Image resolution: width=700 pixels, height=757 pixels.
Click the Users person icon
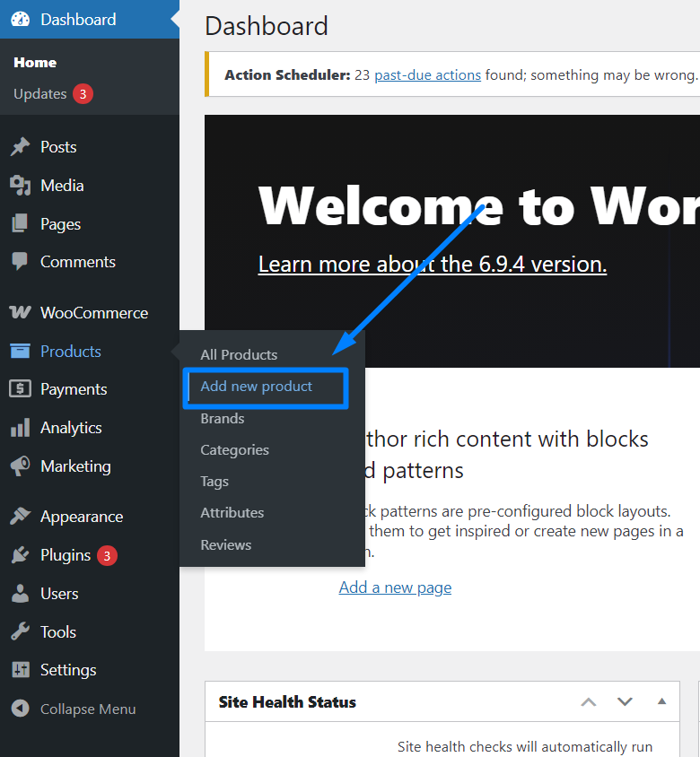click(x=20, y=594)
